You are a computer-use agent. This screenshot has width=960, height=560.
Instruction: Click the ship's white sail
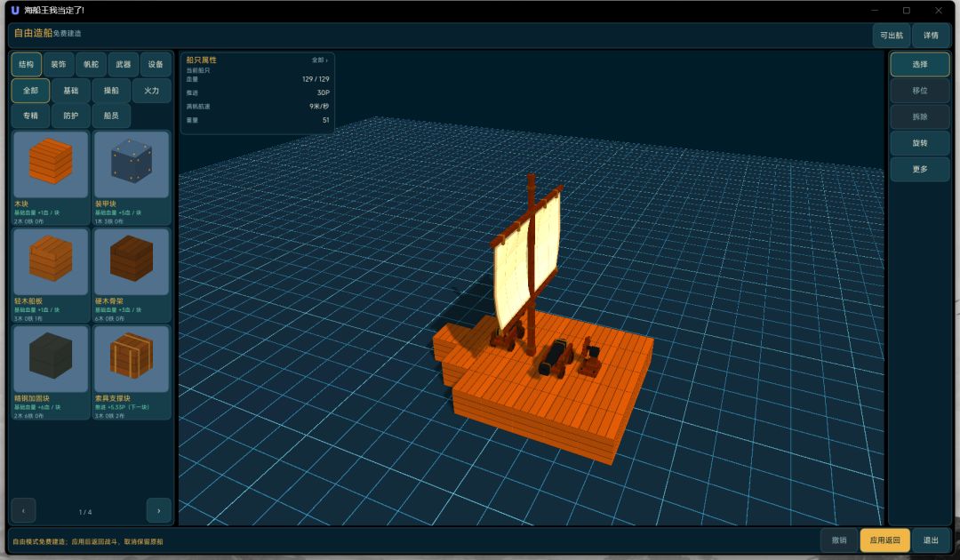click(525, 263)
